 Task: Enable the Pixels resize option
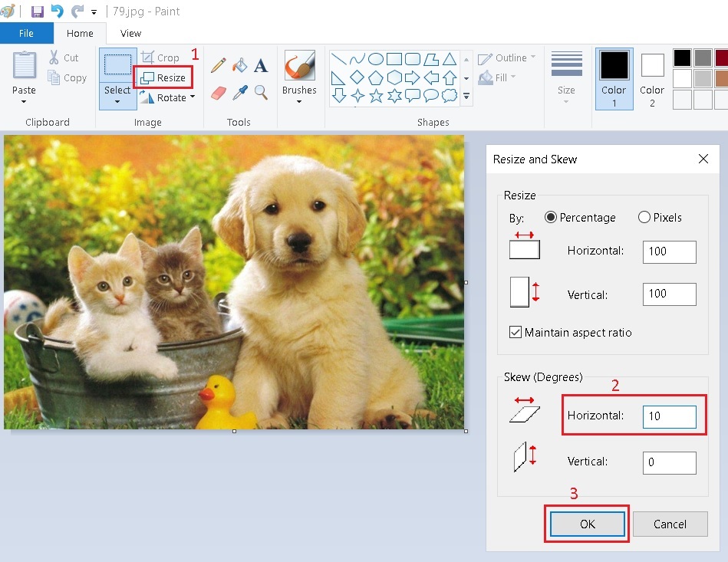coord(644,218)
